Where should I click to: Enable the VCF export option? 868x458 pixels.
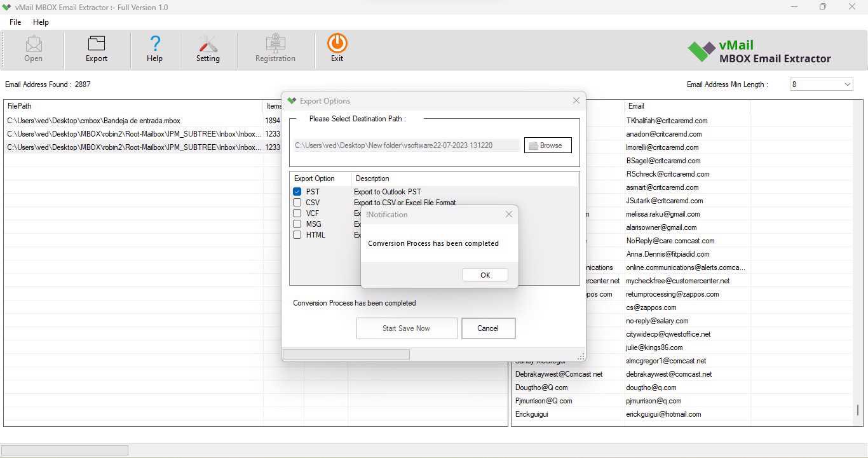click(x=297, y=213)
